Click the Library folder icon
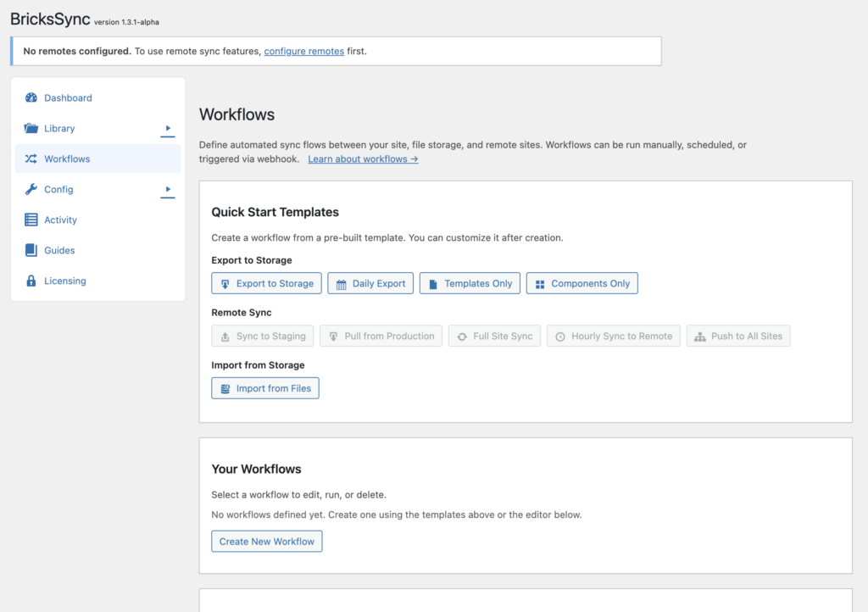The image size is (868, 612). (31, 129)
